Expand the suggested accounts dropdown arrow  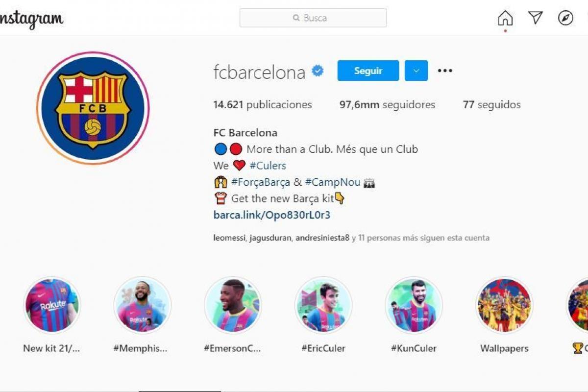pos(416,71)
